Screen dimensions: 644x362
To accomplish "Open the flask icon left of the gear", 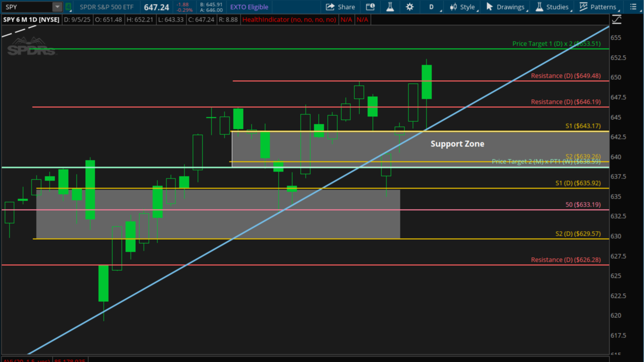I will [x=390, y=7].
